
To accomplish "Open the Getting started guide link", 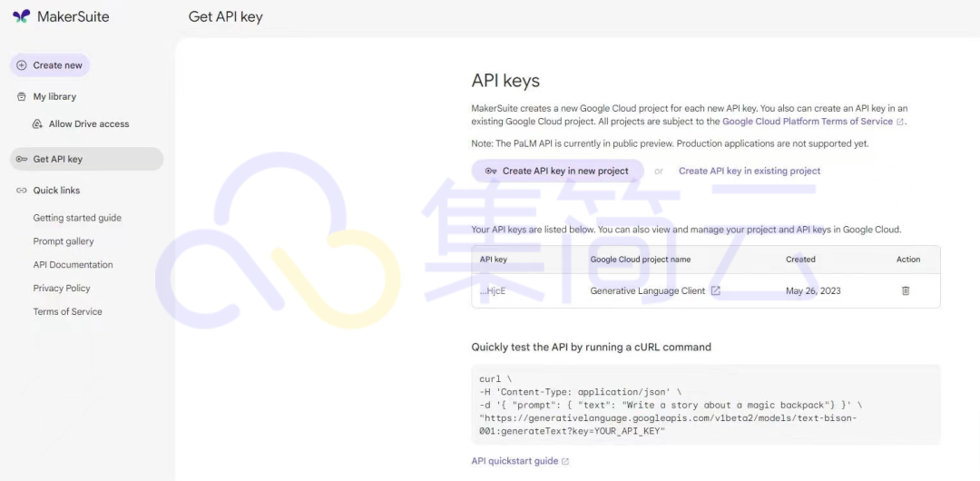I will click(77, 218).
